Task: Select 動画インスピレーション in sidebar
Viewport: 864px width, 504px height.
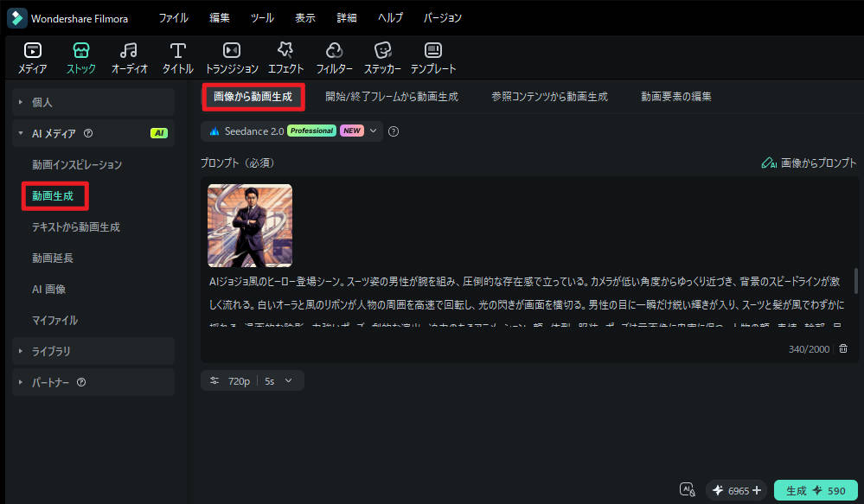Action: pyautogui.click(x=77, y=165)
